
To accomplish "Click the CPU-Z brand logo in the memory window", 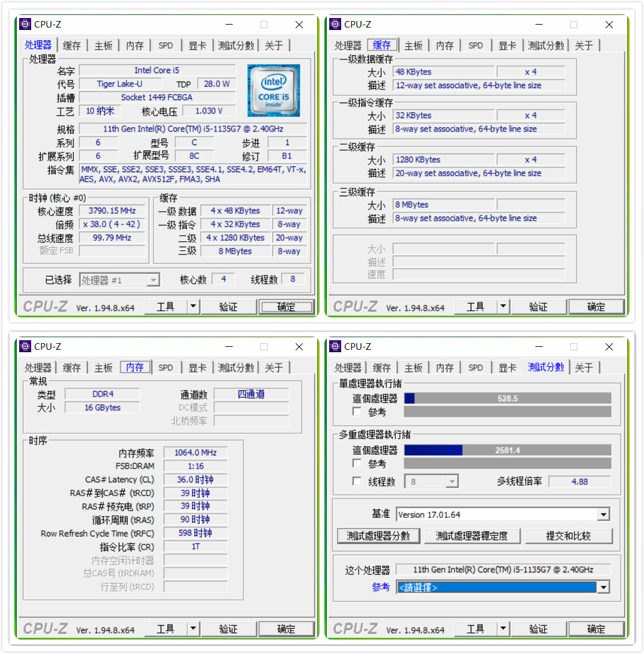I will [x=44, y=629].
